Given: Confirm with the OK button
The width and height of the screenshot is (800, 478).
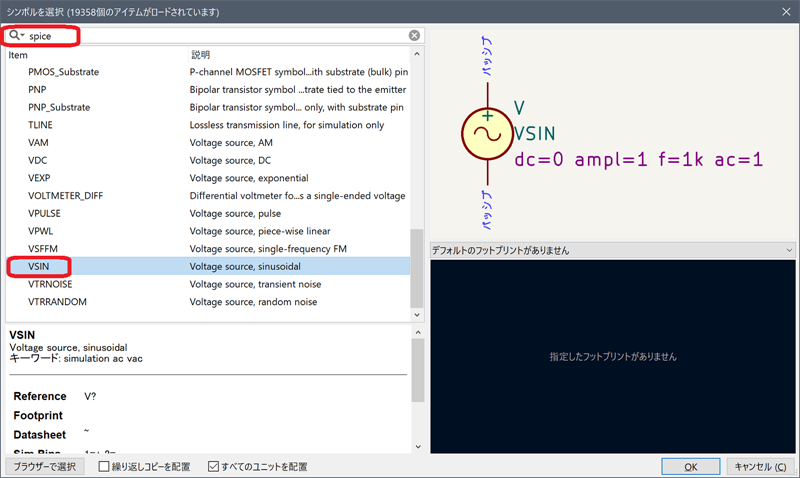Looking at the screenshot, I should [691, 467].
